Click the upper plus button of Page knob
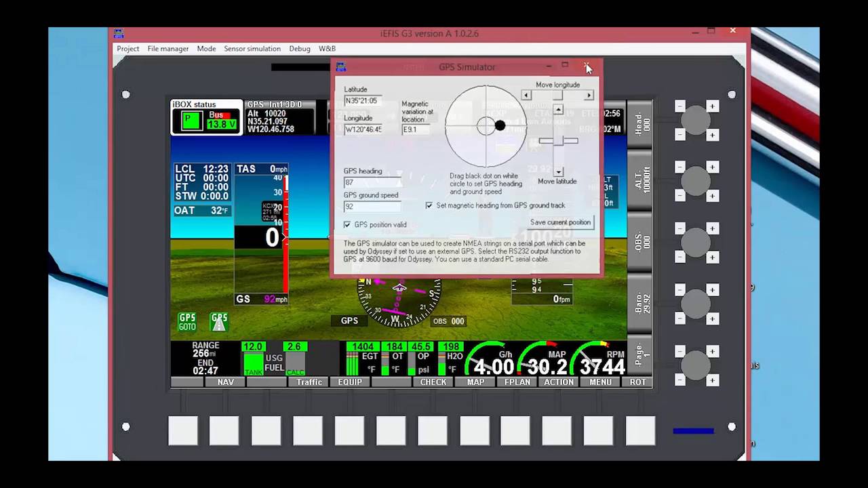This screenshot has height=488, width=868. click(712, 351)
